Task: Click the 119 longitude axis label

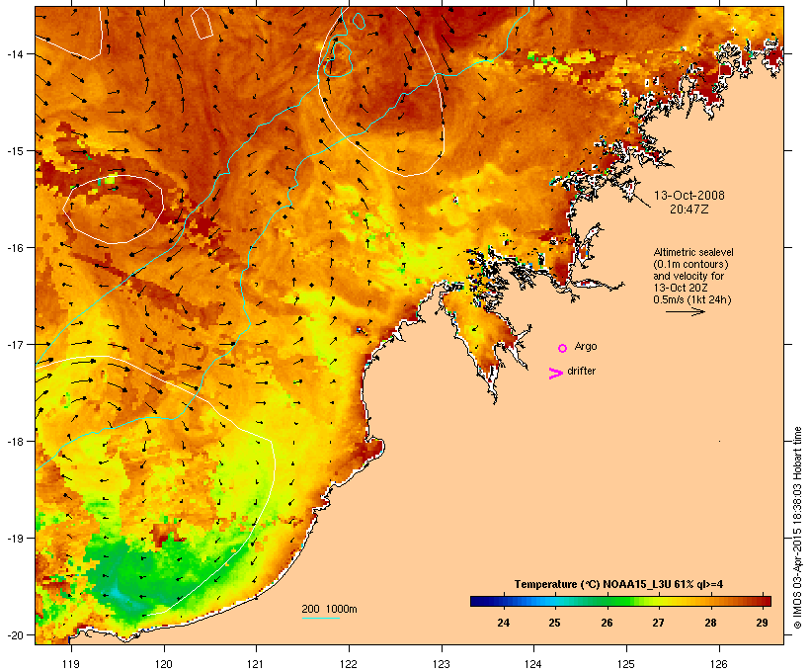Action: coord(71,664)
